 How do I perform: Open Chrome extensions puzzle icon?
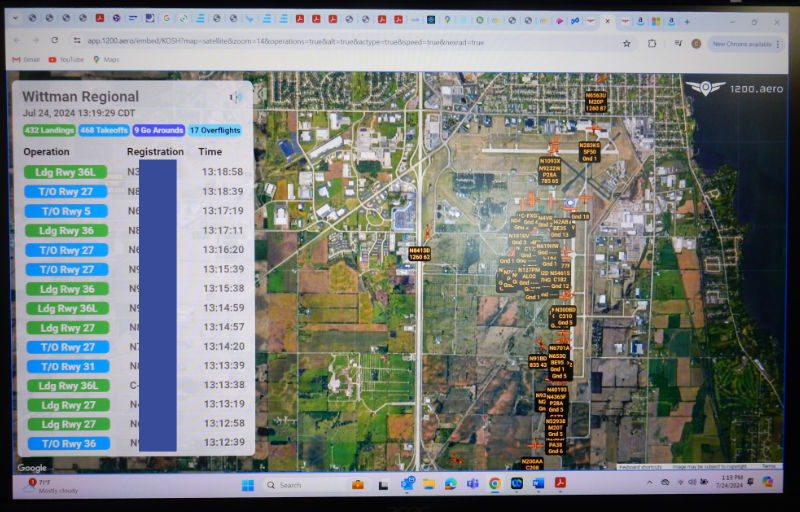tap(652, 43)
